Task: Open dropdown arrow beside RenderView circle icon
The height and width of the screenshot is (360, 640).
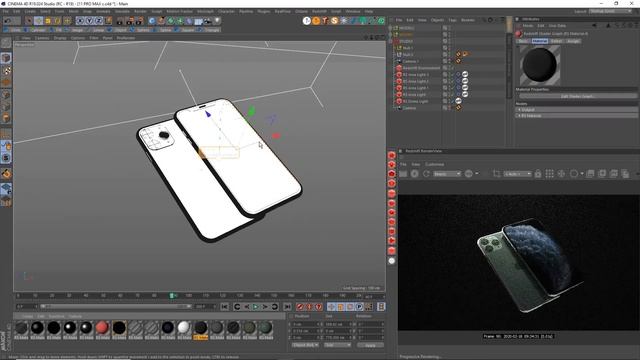Action: point(582,174)
